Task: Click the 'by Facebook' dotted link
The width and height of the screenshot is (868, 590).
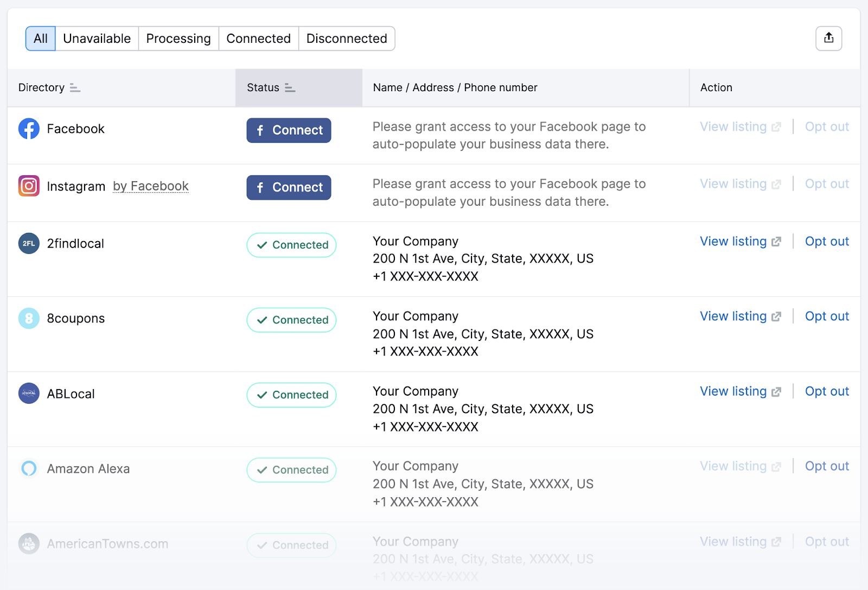Action: point(151,186)
